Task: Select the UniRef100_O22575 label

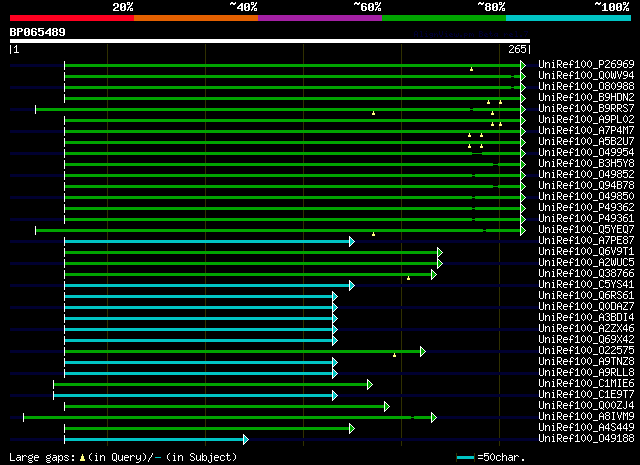Action: [x=586, y=351]
